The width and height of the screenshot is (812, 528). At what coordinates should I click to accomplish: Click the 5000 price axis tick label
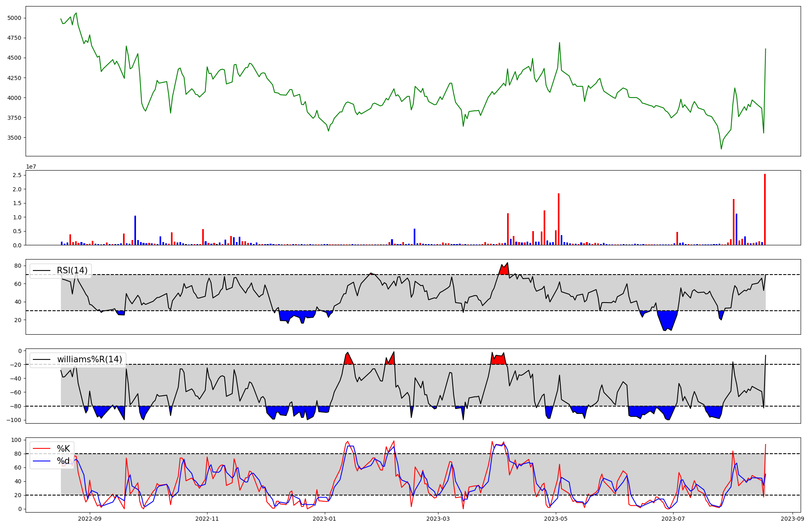click(14, 18)
